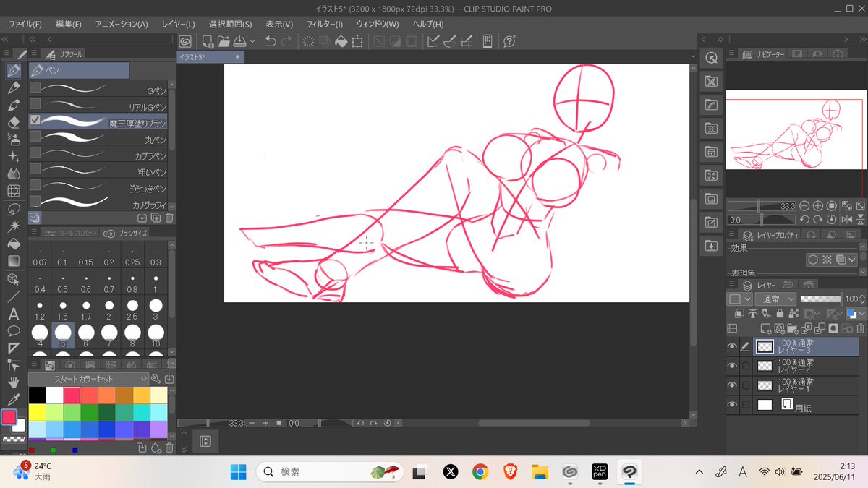
Task: Click the smartphone connect icon in the command bar
Action: pos(488,42)
